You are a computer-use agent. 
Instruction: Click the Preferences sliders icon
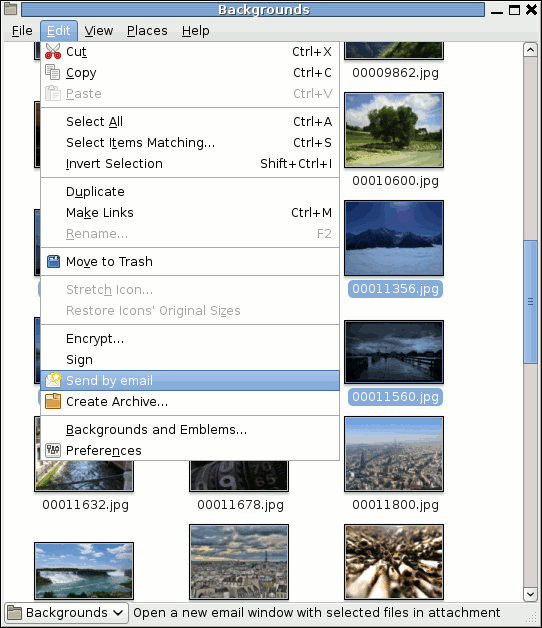[x=53, y=450]
